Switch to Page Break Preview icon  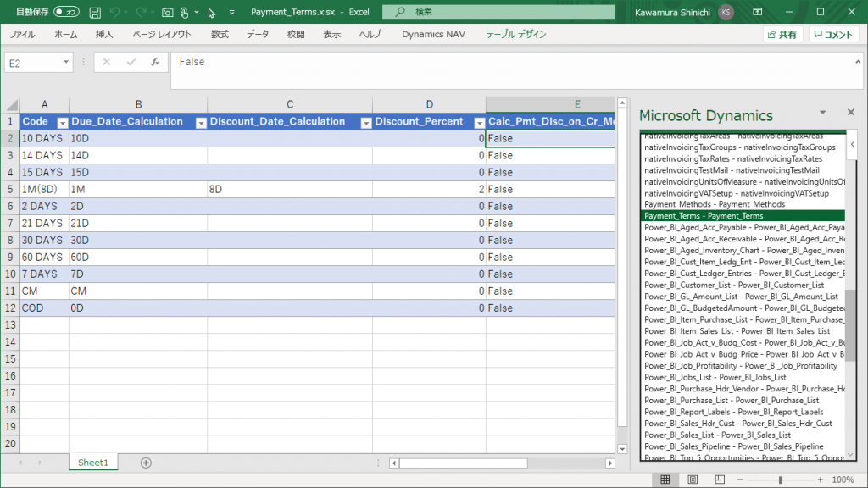[x=720, y=480]
